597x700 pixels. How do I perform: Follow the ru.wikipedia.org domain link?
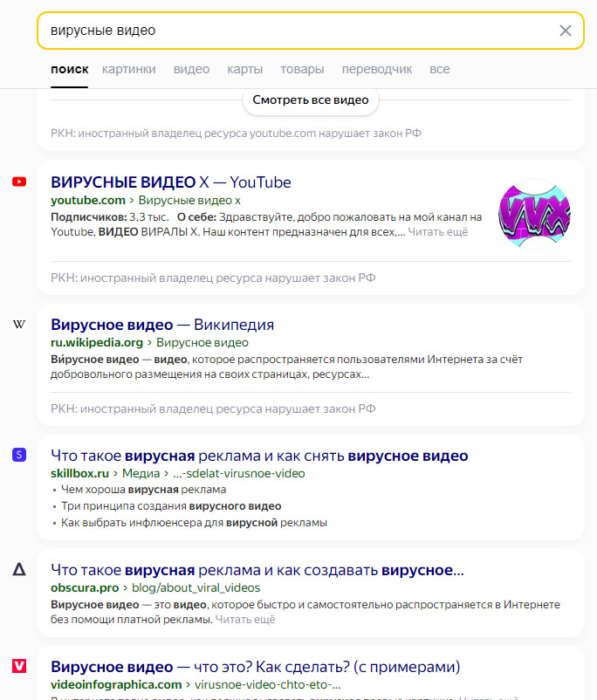pos(97,343)
